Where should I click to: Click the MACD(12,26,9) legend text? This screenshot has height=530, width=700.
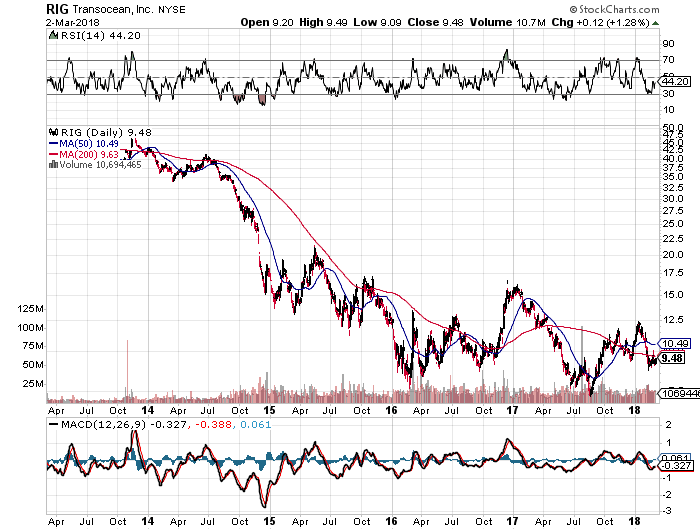pos(104,424)
